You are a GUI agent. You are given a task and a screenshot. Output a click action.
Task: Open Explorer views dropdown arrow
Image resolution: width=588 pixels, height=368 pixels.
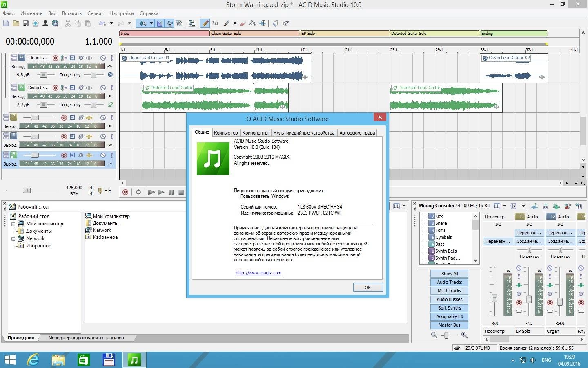[x=404, y=206]
